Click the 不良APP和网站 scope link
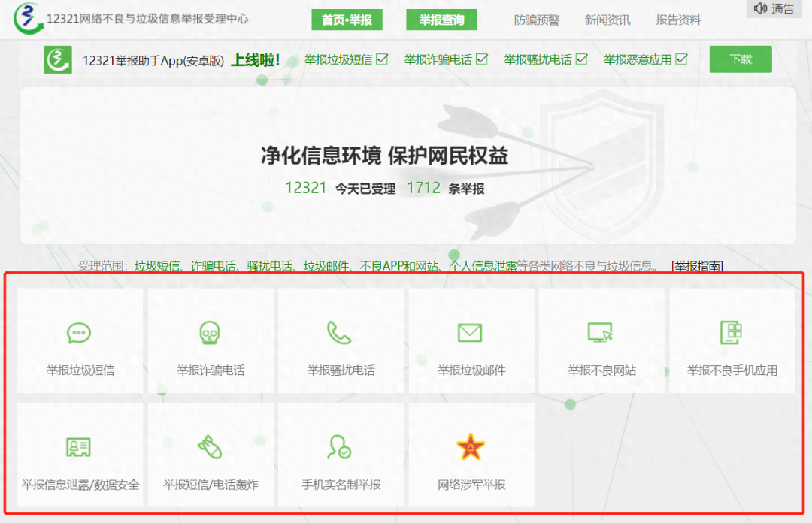This screenshot has width=812, height=523. [x=398, y=266]
